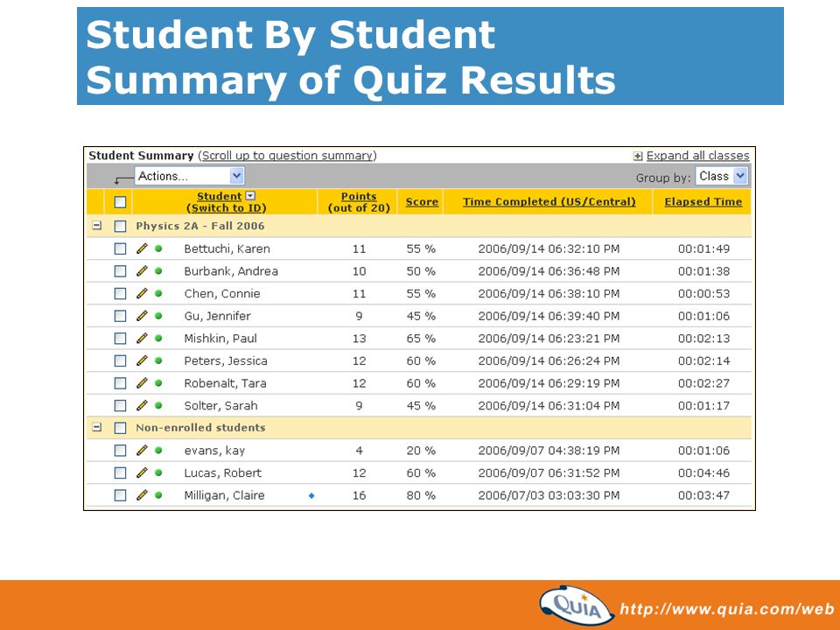Click green status dot for evans, kay
This screenshot has height=630, width=840.
click(x=158, y=451)
